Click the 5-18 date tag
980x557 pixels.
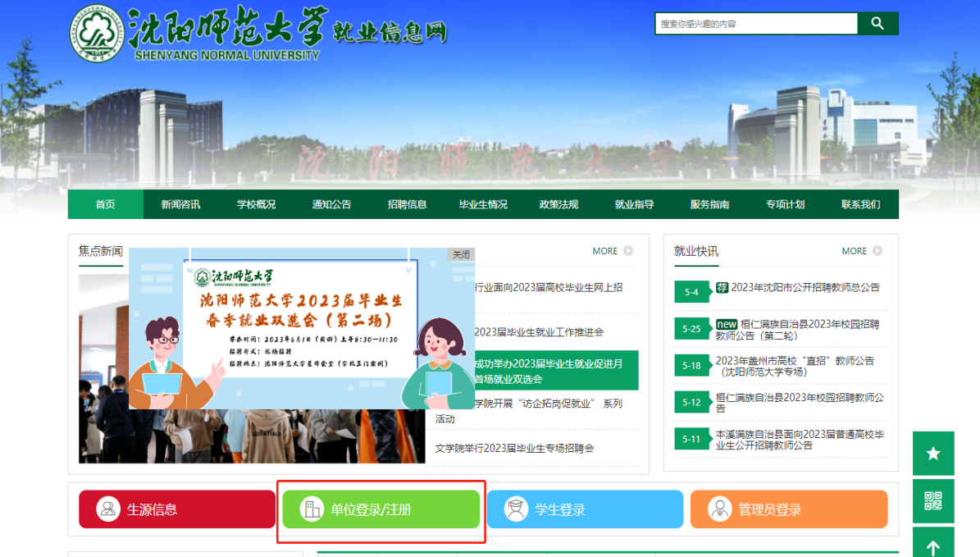tap(691, 366)
